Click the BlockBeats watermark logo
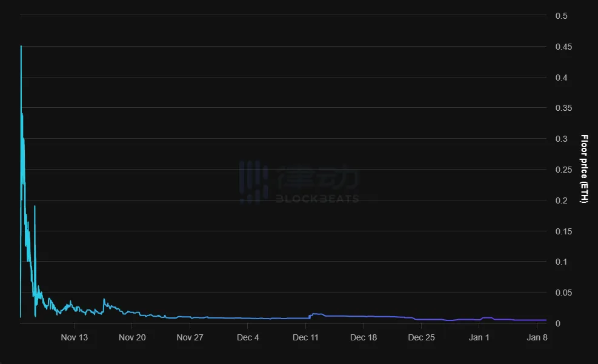The width and height of the screenshot is (598, 364). pyautogui.click(x=300, y=182)
